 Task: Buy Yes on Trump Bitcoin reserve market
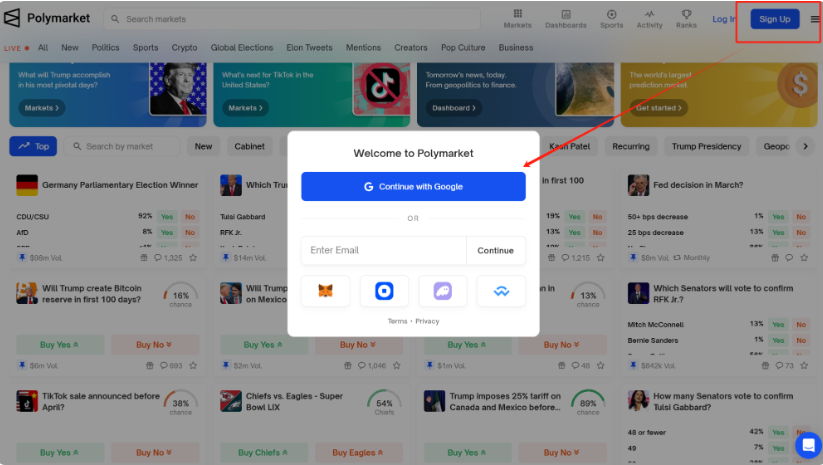coord(60,345)
